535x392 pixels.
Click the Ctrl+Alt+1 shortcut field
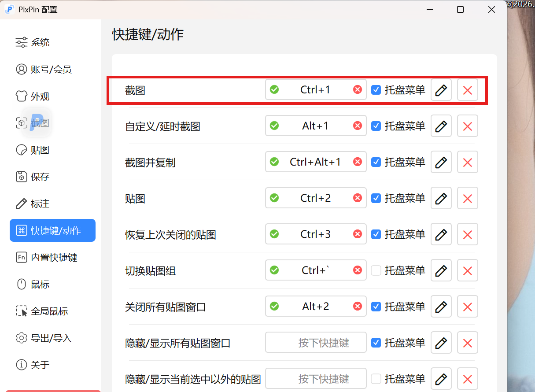pyautogui.click(x=316, y=162)
